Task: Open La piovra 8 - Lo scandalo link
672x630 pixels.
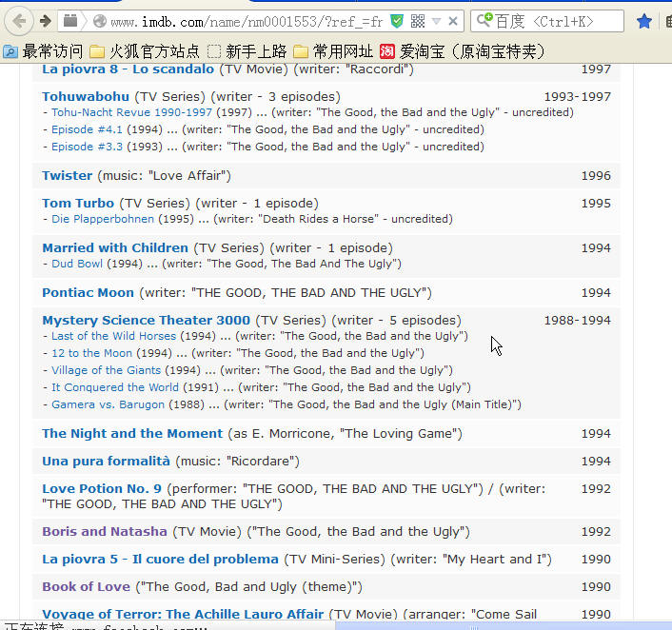Action: click(128, 69)
